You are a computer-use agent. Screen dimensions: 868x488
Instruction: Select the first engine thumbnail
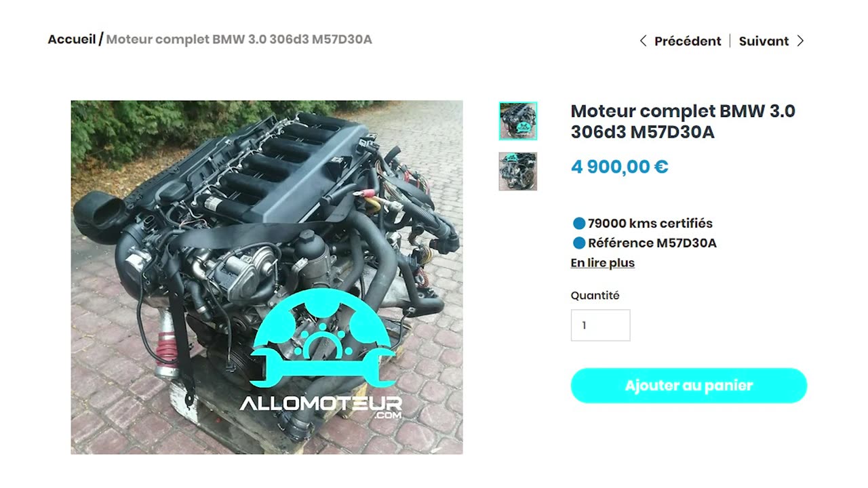[518, 121]
